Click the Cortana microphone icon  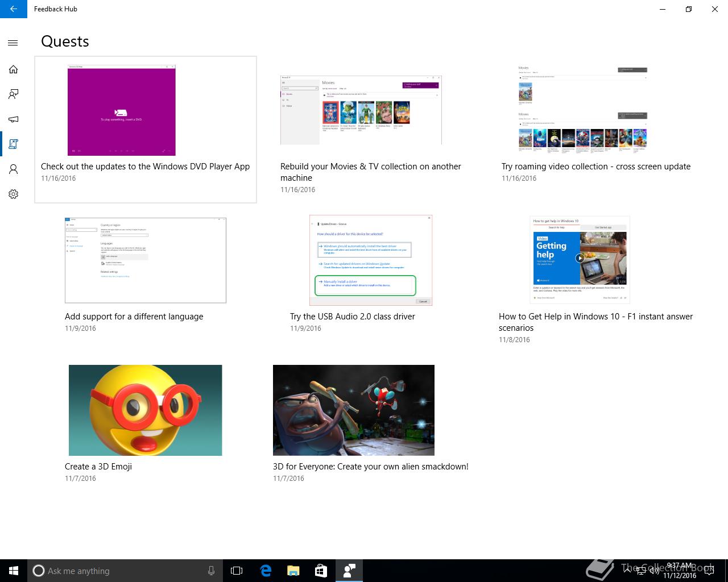point(211,571)
